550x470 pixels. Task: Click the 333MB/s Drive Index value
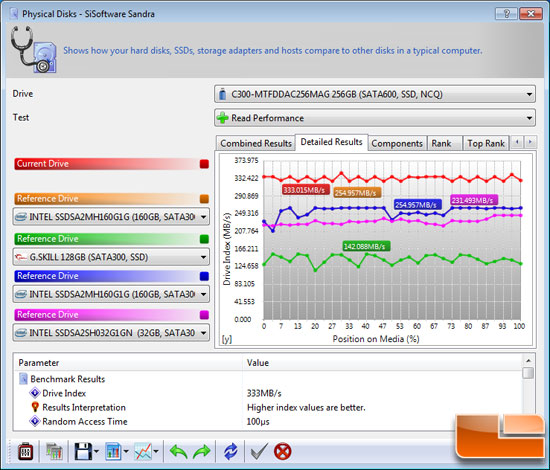[264, 393]
